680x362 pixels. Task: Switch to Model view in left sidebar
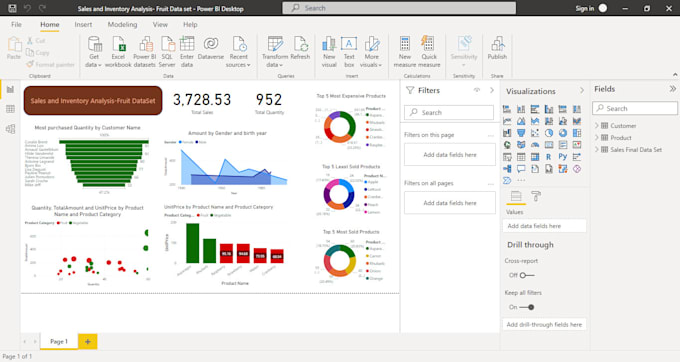(x=10, y=129)
